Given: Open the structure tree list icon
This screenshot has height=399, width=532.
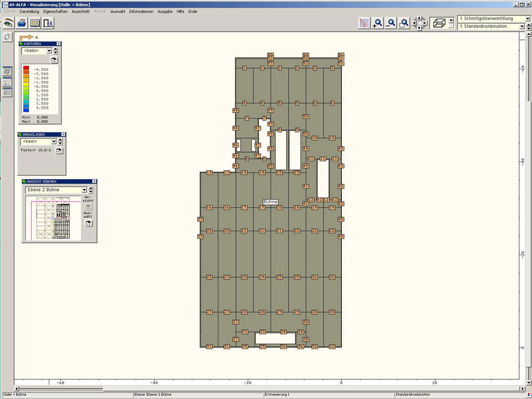Looking at the screenshot, I should pyautogui.click(x=364, y=23).
